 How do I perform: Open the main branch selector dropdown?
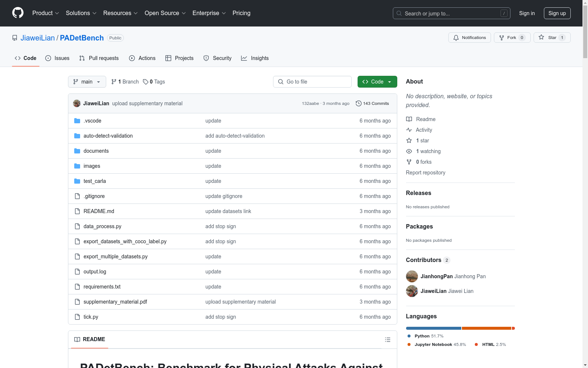(87, 82)
